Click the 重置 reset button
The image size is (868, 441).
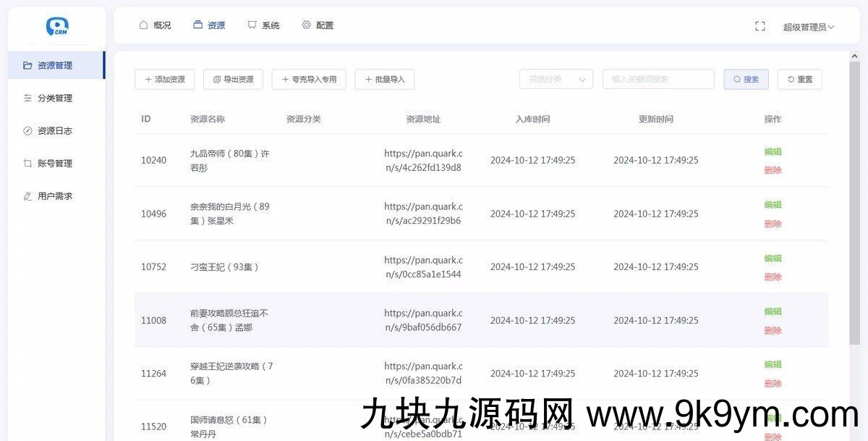click(x=799, y=80)
